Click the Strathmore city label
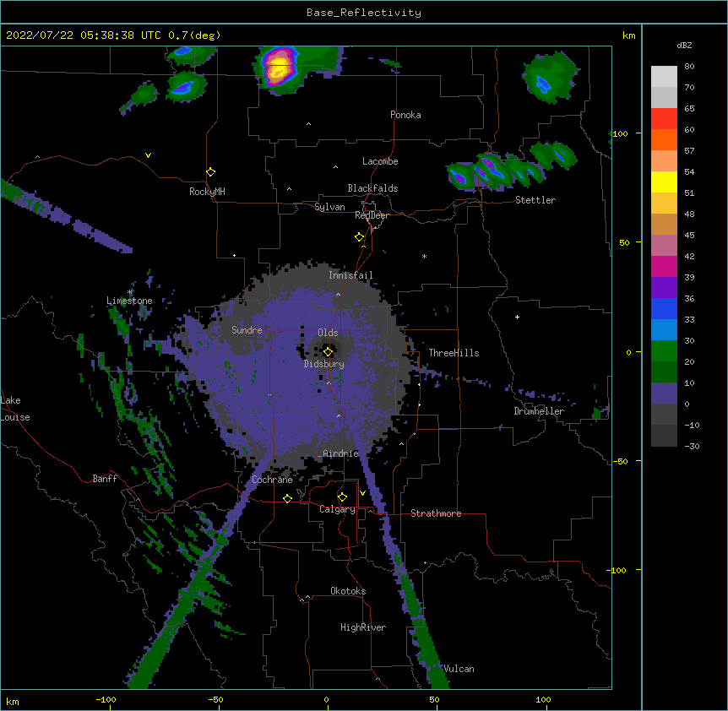728x711 pixels. [x=436, y=513]
